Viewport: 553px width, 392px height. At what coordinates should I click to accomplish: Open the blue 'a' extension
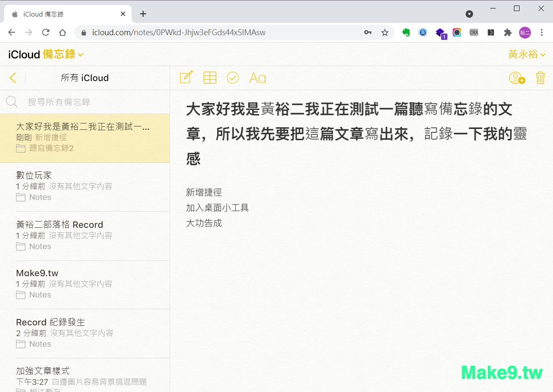pos(423,32)
